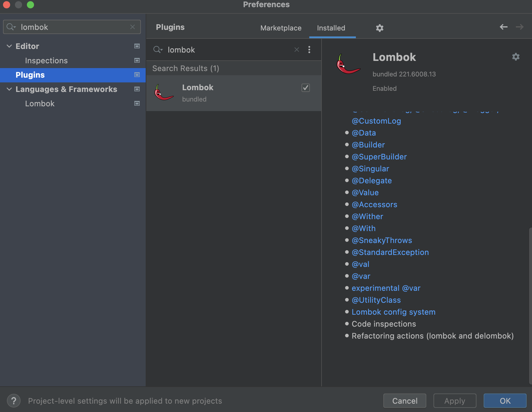Select the Editor settings category
The height and width of the screenshot is (412, 532).
(27, 46)
